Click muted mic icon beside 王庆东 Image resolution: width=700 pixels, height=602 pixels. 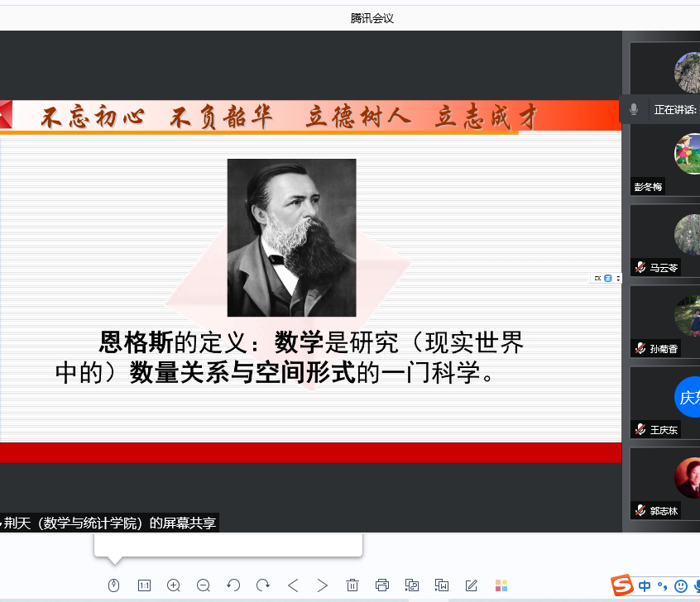coord(640,429)
